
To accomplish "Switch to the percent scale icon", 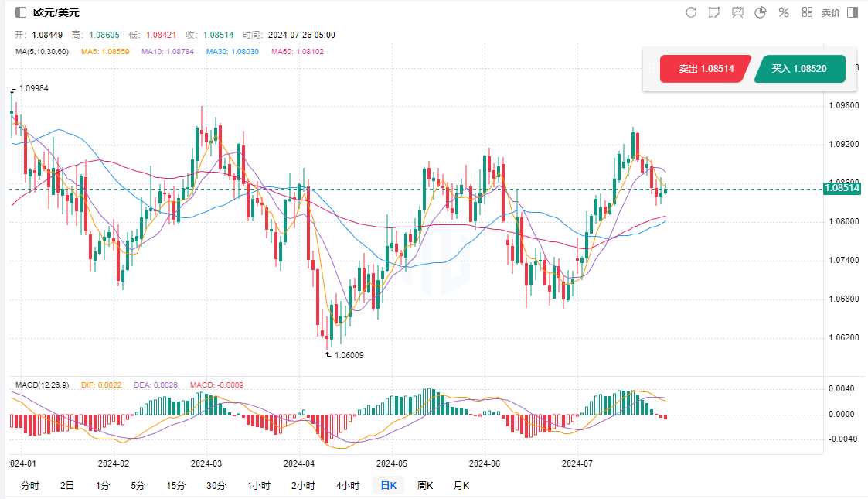I will (784, 12).
